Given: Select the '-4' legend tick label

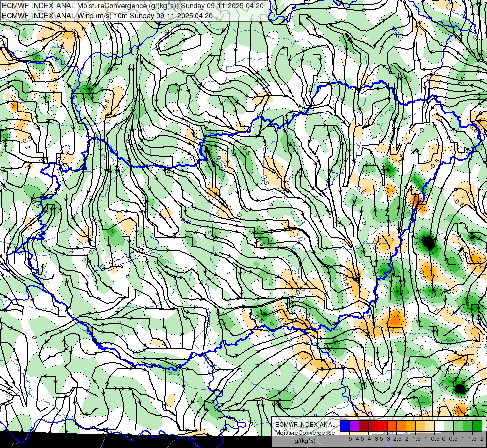Looking at the screenshot, I should click(368, 439).
